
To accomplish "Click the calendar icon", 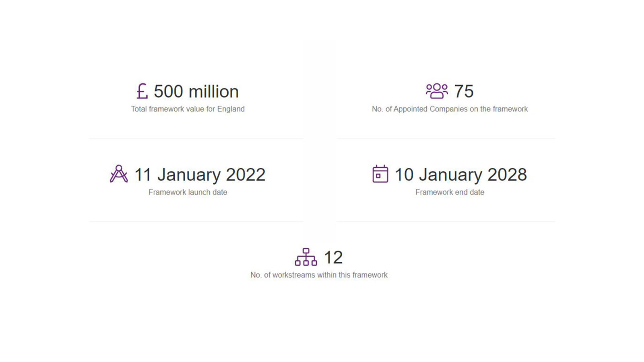I will [380, 174].
